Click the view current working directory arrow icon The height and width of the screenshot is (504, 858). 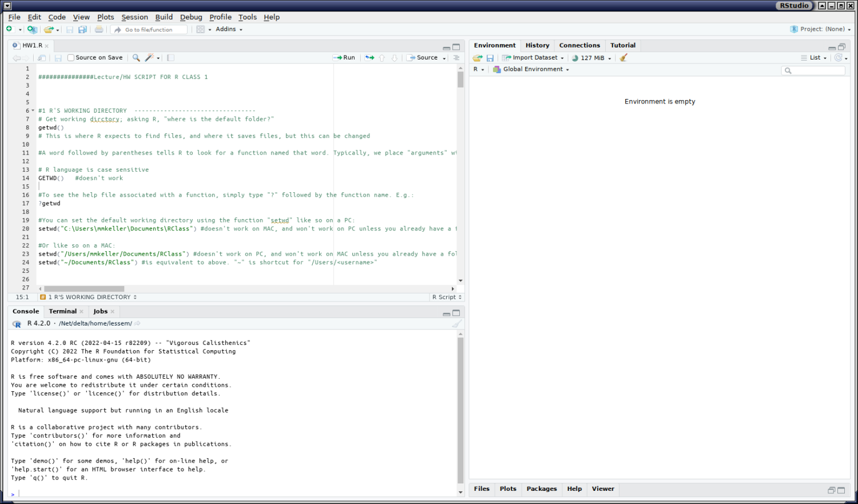(x=137, y=324)
